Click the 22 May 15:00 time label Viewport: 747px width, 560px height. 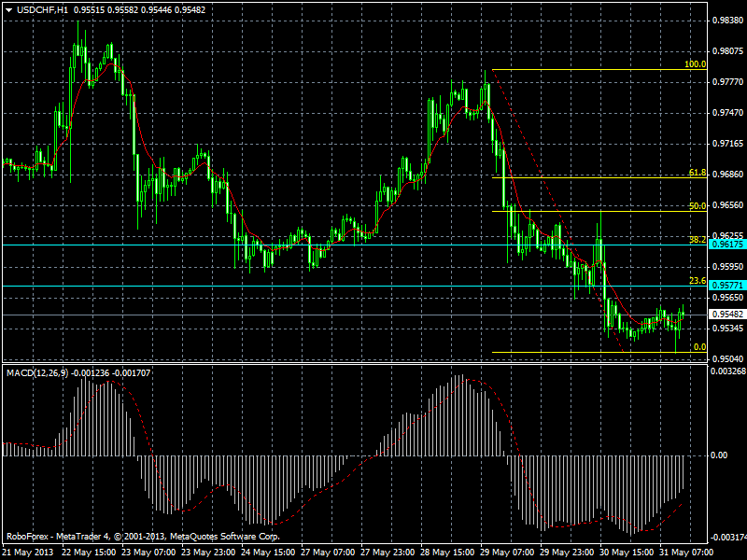tap(89, 553)
